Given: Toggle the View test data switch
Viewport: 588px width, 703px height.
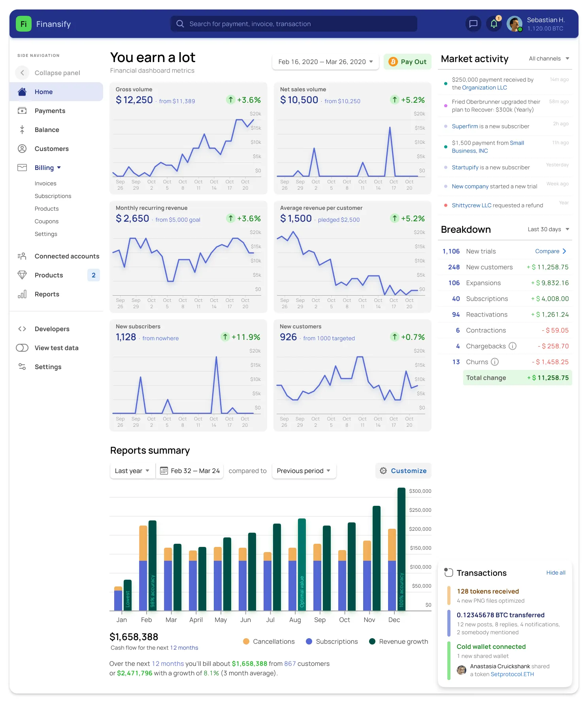Looking at the screenshot, I should point(22,348).
